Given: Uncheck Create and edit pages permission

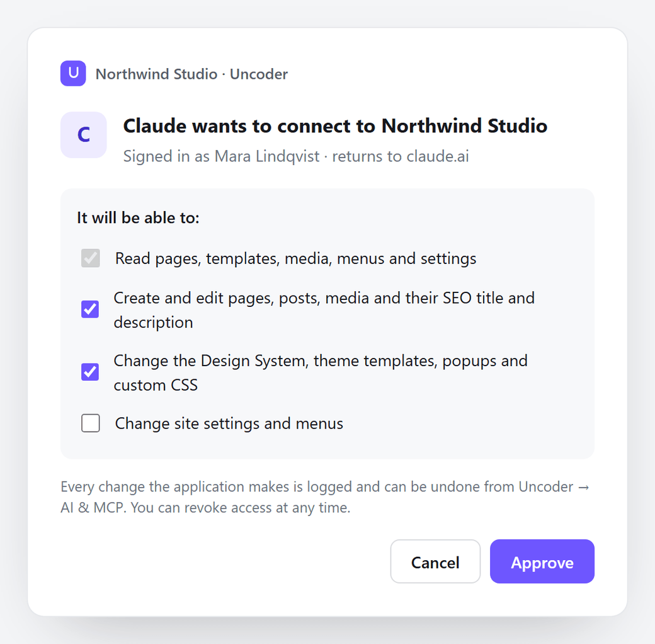Looking at the screenshot, I should [90, 309].
